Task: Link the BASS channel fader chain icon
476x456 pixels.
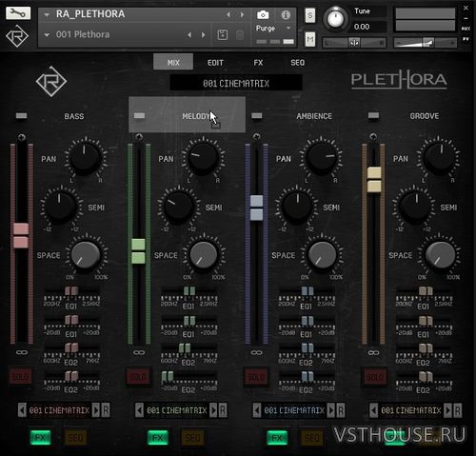Action: coord(22,352)
